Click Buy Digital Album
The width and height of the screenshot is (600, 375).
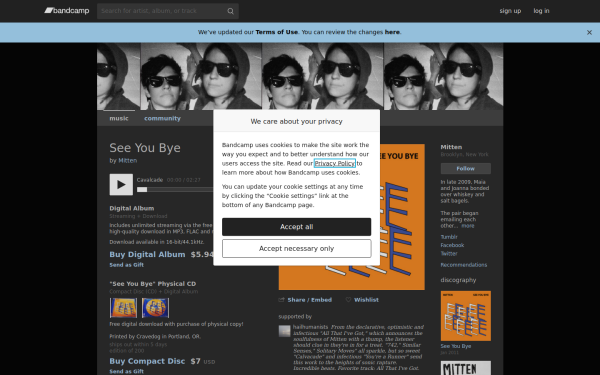click(147, 254)
